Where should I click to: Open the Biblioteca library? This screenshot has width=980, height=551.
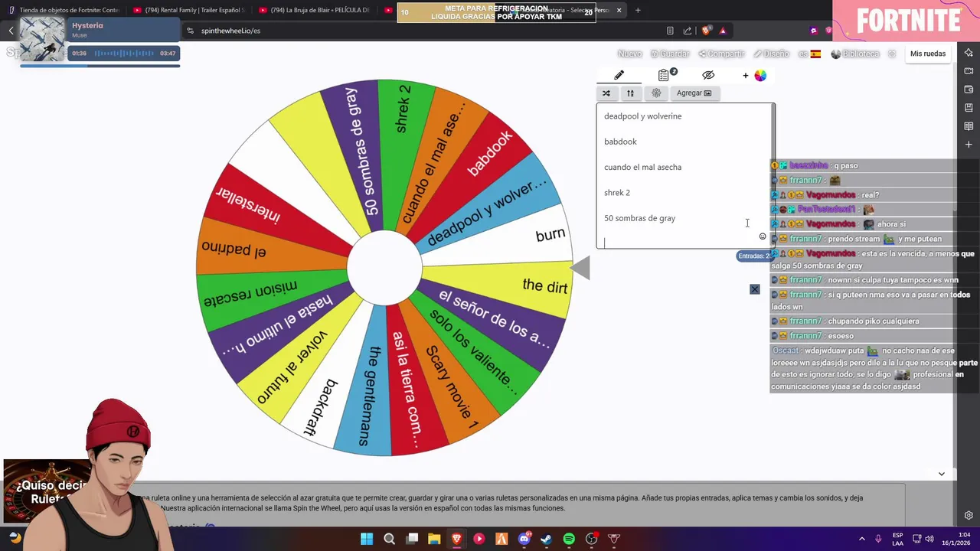(x=855, y=54)
